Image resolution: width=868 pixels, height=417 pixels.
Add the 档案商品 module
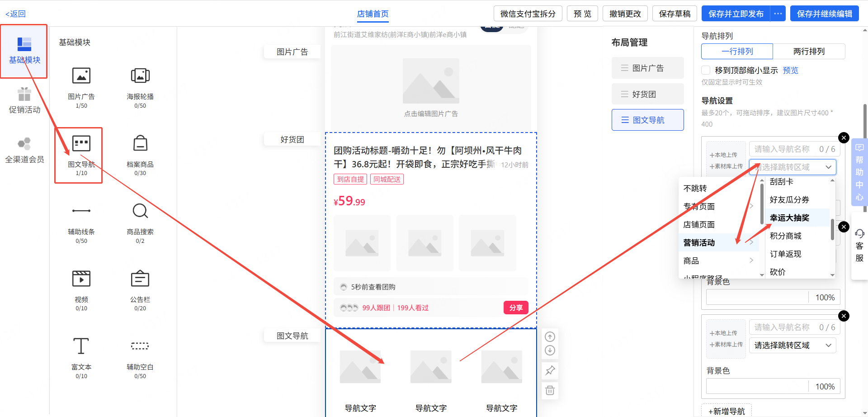click(x=140, y=155)
